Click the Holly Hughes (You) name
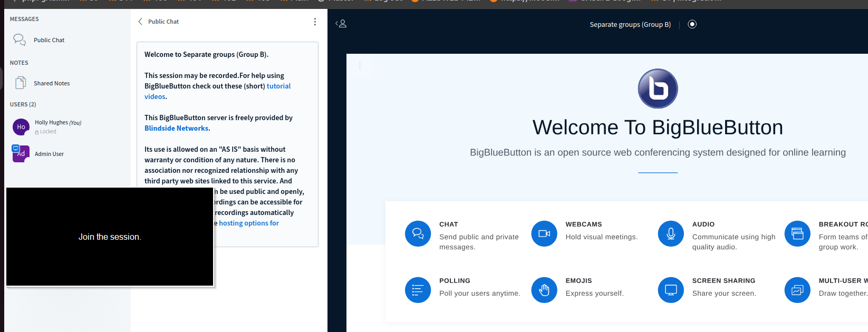Viewport: 868px width, 332px height. pyautogui.click(x=58, y=122)
